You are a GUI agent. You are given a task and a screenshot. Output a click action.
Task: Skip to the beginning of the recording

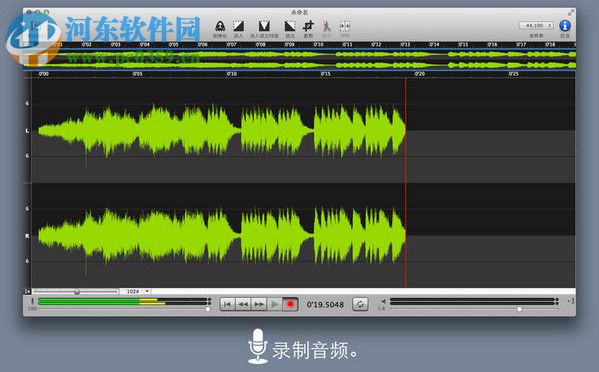pos(227,304)
